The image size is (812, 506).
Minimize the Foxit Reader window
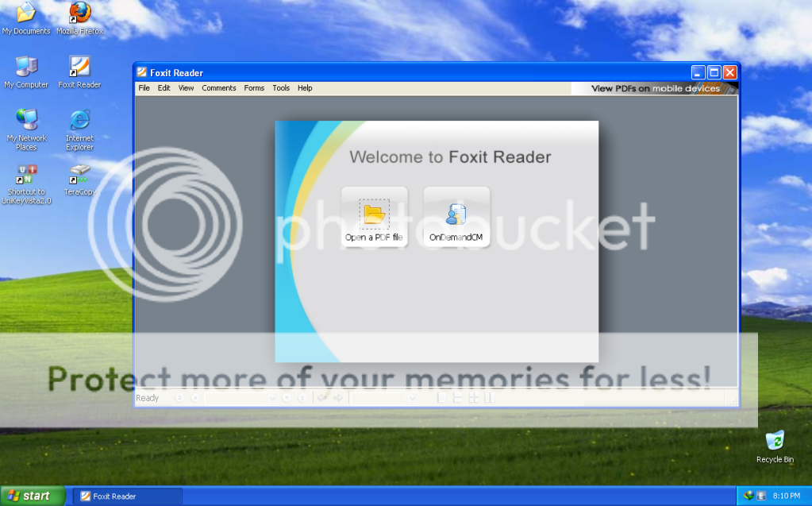[698, 72]
